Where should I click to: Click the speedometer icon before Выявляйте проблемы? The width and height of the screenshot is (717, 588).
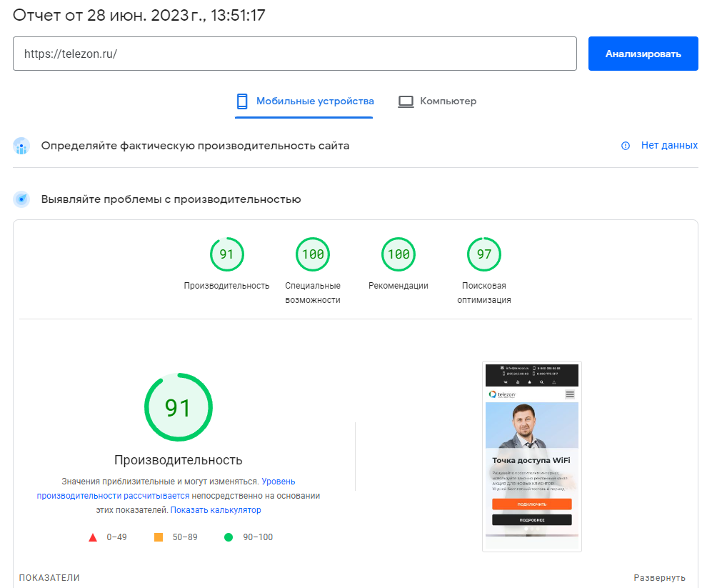(x=21, y=199)
